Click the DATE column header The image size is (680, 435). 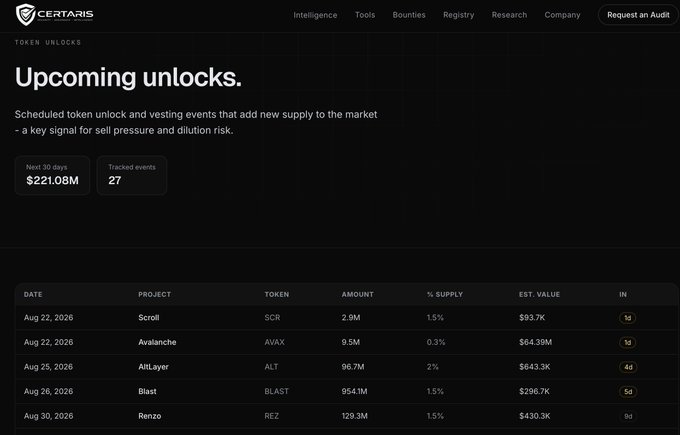[33, 294]
